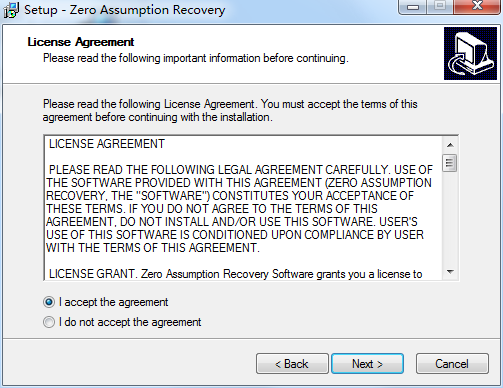The height and width of the screenshot is (388, 503).
Task: Click the setup installer icon in title bar
Action: pos(11,10)
